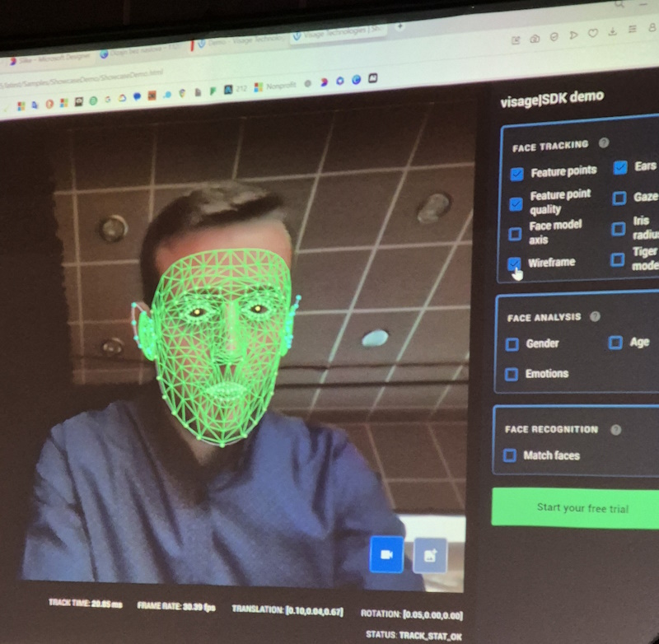Screen dimensions: 659x644
Task: Check the Face model axis option
Action: pos(515,234)
